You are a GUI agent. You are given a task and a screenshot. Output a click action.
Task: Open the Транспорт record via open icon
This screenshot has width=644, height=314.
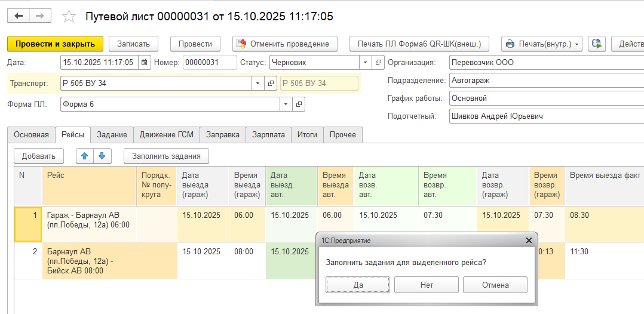270,84
